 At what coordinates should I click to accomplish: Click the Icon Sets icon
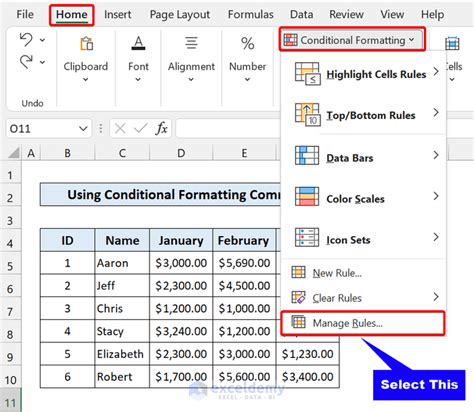tap(307, 237)
